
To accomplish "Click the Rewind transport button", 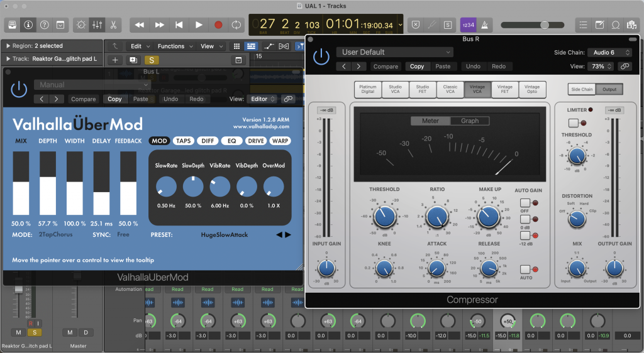I will (x=140, y=25).
